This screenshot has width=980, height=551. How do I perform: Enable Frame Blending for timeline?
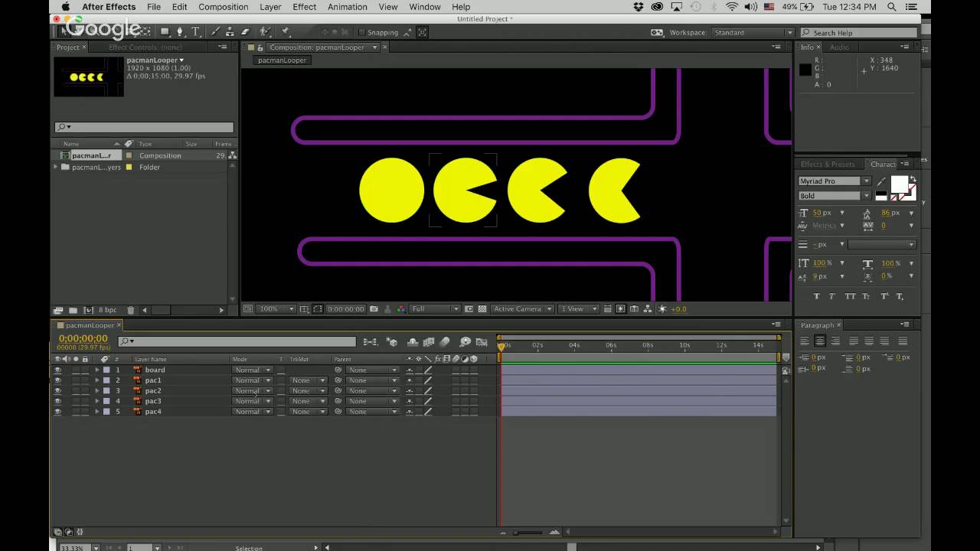[429, 342]
